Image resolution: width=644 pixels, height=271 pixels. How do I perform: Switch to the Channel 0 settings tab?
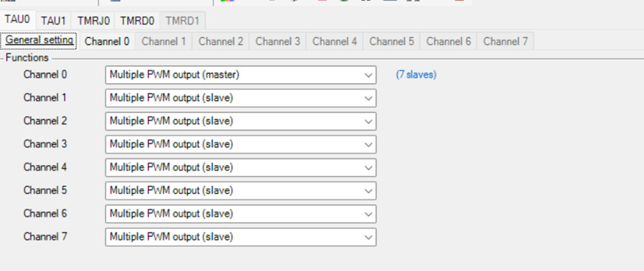[107, 41]
